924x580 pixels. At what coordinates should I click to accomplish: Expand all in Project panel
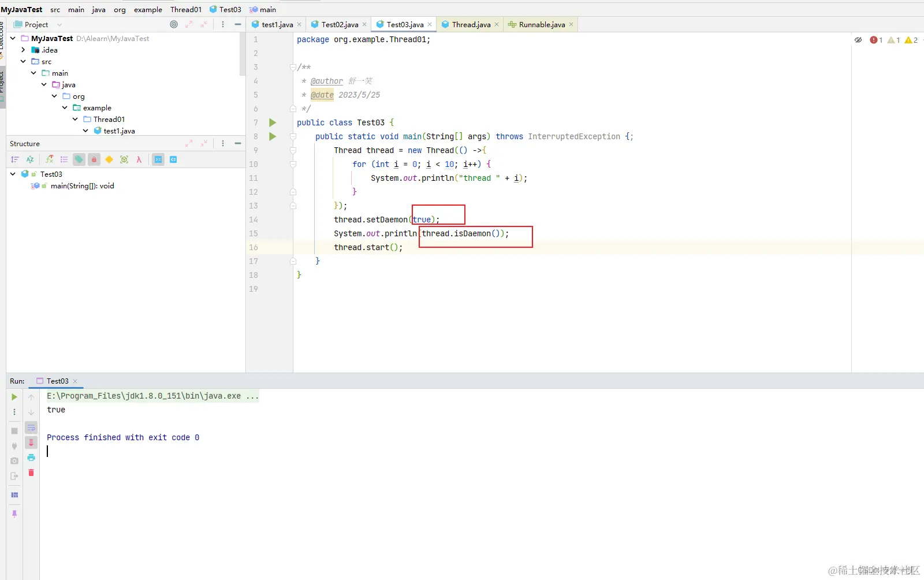point(189,24)
